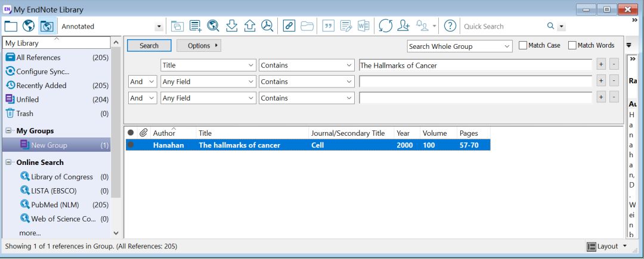
Task: Click the empty second row search field
Action: coord(475,82)
